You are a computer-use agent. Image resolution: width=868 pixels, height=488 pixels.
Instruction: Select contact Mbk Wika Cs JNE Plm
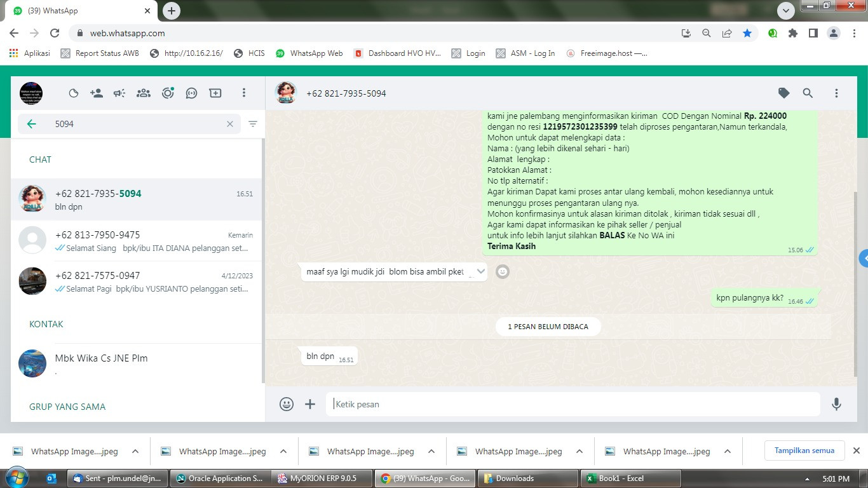tap(137, 363)
